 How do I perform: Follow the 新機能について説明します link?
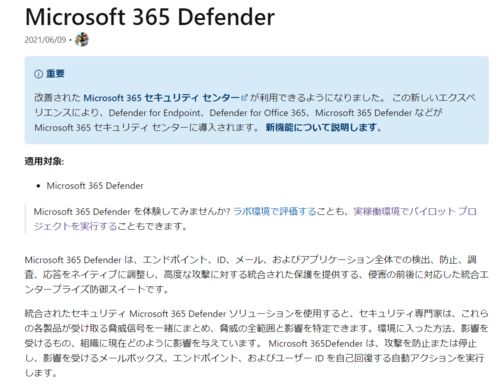[323, 127]
